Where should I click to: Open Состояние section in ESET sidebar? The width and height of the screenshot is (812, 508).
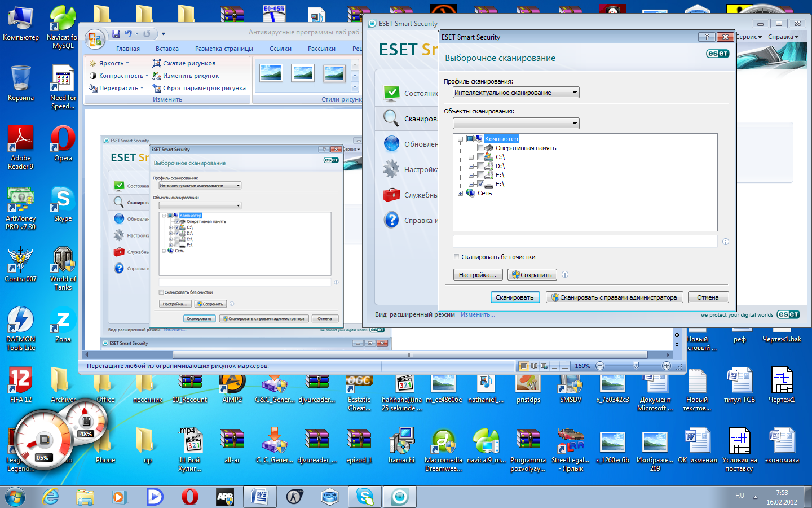point(410,93)
